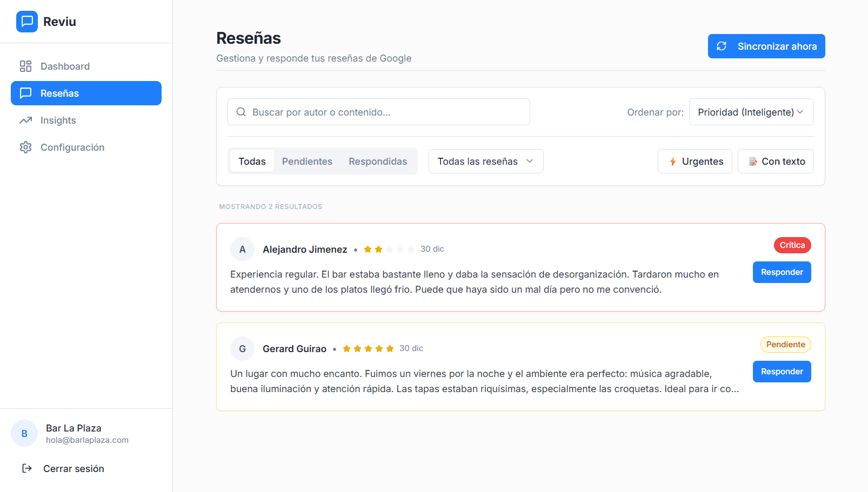The image size is (868, 492).
Task: Open the Prioridad (Inteligente) sort dropdown
Action: [x=751, y=112]
